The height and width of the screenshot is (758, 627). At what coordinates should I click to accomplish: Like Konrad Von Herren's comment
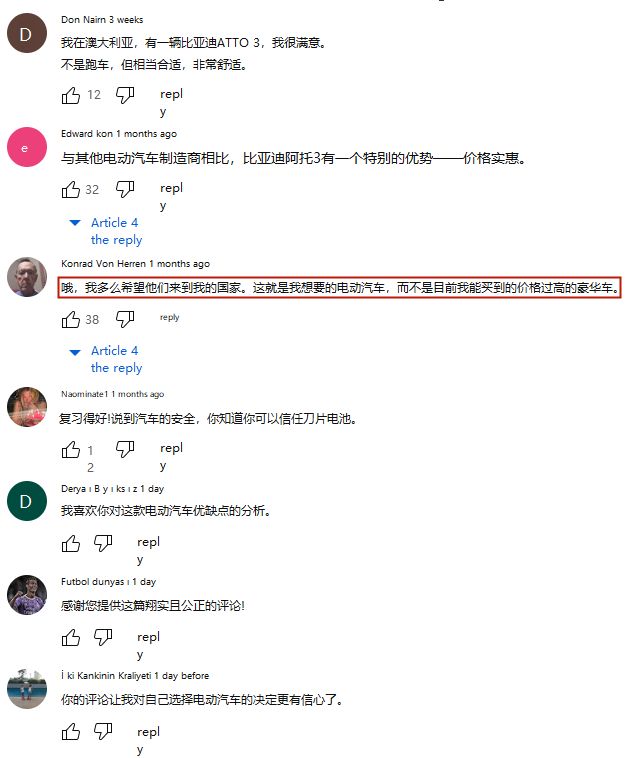[x=71, y=320]
